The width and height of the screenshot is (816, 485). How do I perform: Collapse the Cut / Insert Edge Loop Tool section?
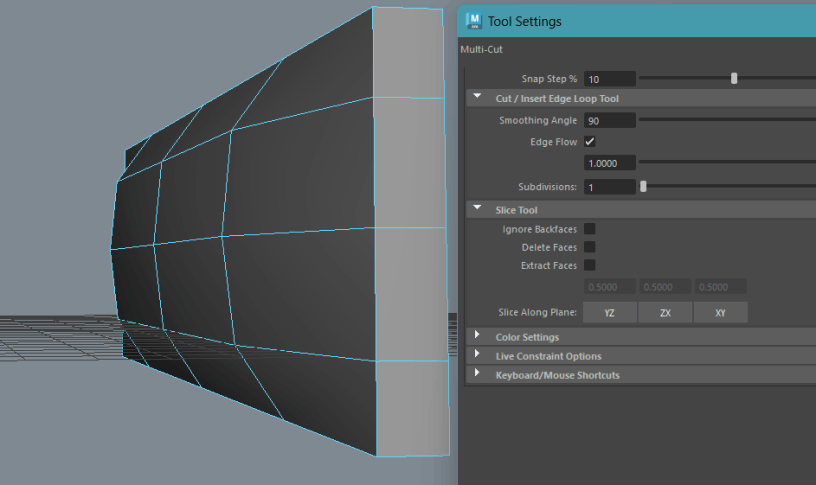(477, 98)
